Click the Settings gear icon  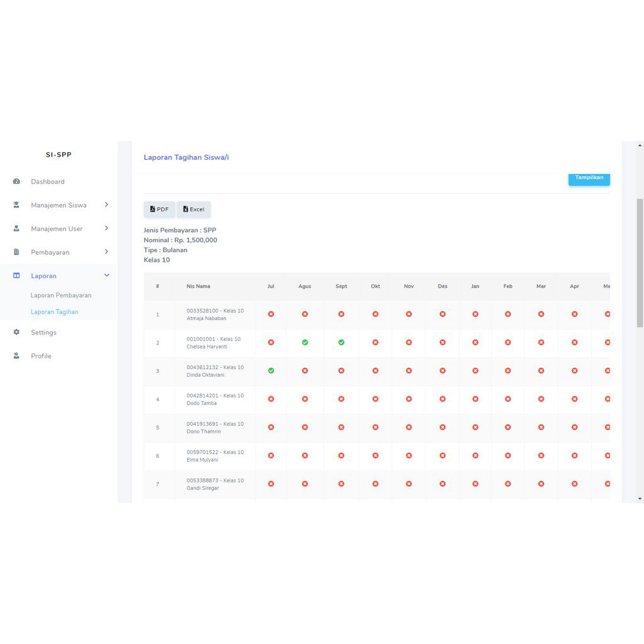tap(16, 332)
